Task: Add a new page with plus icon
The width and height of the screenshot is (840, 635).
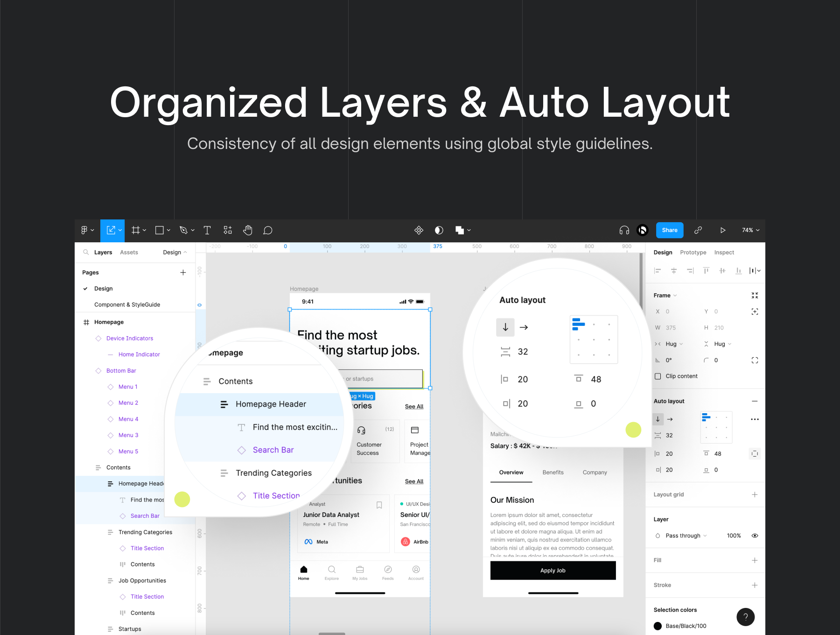Action: pos(183,273)
